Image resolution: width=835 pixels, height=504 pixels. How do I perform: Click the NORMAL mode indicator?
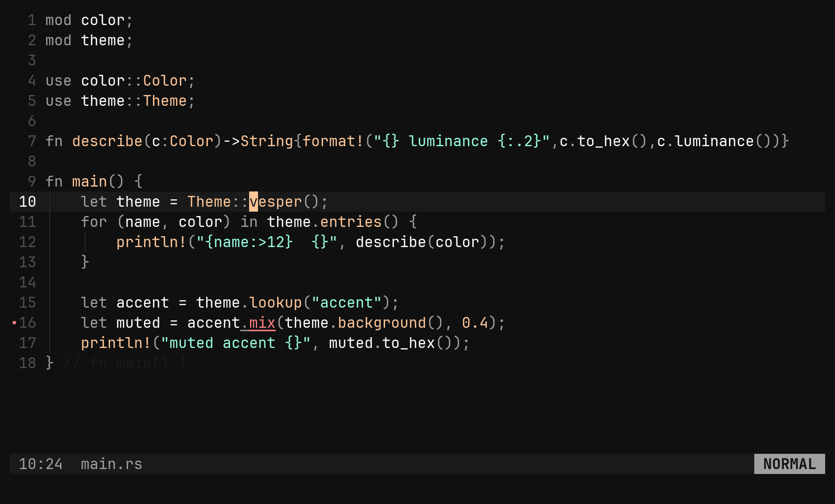pyautogui.click(x=789, y=464)
